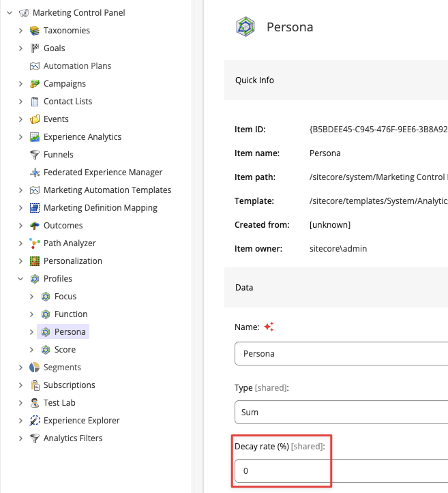Image resolution: width=448 pixels, height=493 pixels.
Task: Click the Marketing Control Panel megaphone icon
Action: [24, 13]
